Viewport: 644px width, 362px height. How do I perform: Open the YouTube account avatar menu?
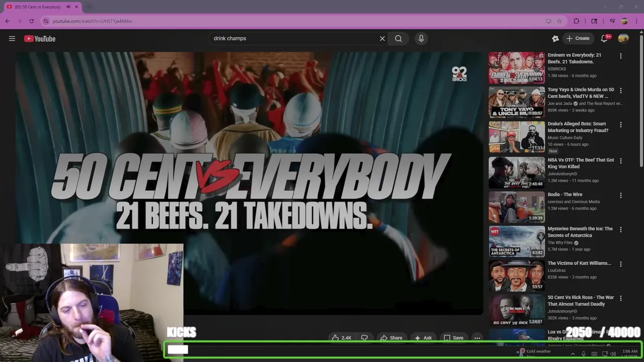tap(623, 38)
